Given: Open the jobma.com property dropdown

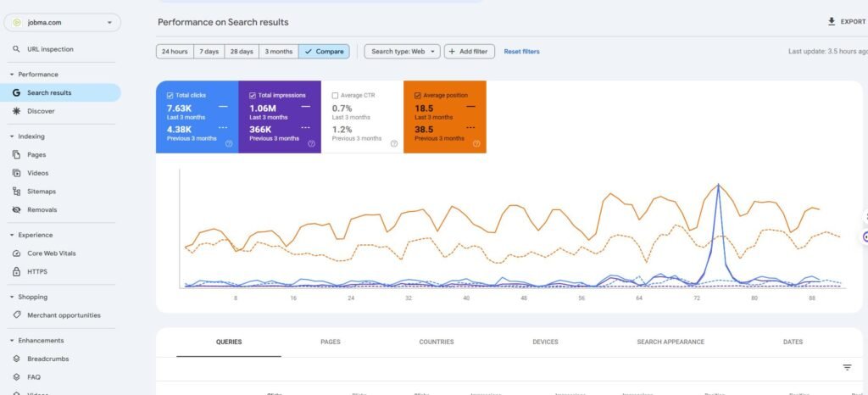Looking at the screenshot, I should [62, 23].
